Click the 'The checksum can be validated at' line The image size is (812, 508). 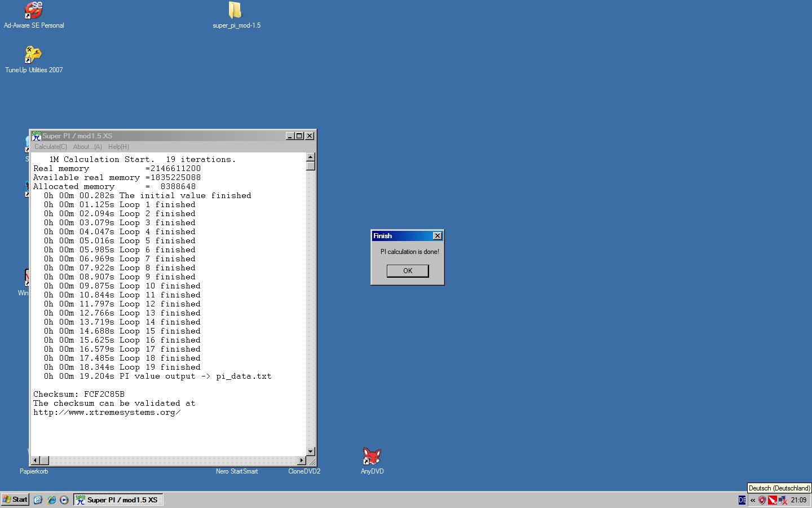pyautogui.click(x=114, y=404)
